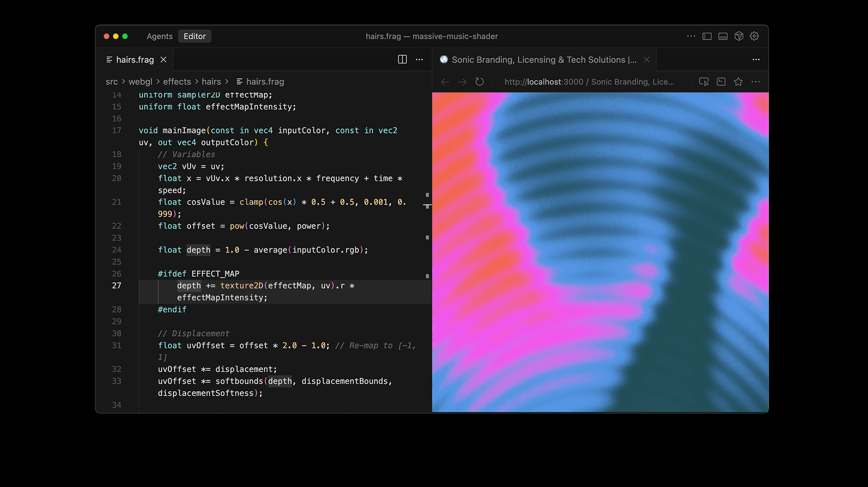Screen dimensions: 868x487
Task: Activate the element selector tool in preview
Action: (704, 82)
